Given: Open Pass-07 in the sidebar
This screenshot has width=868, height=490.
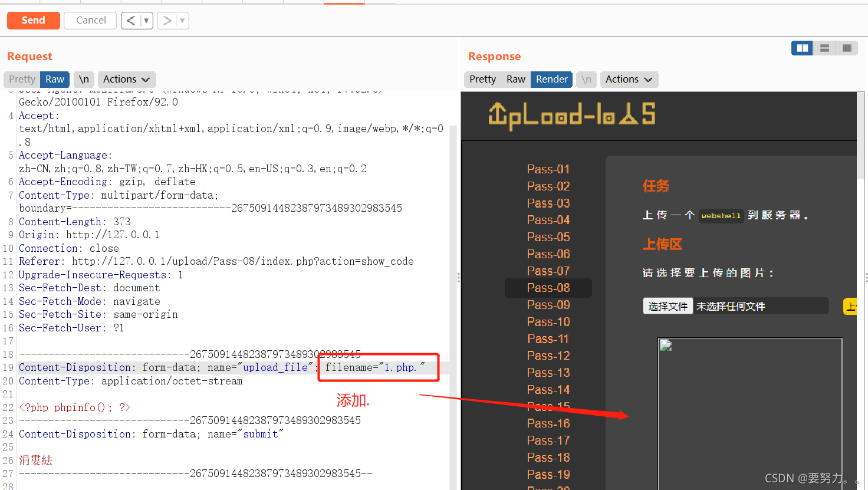Looking at the screenshot, I should point(548,271).
